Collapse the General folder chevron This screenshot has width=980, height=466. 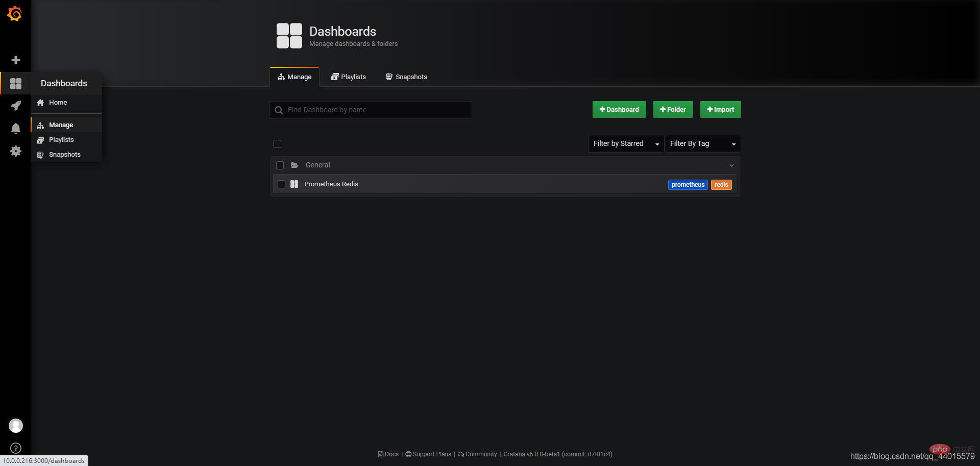tap(731, 165)
